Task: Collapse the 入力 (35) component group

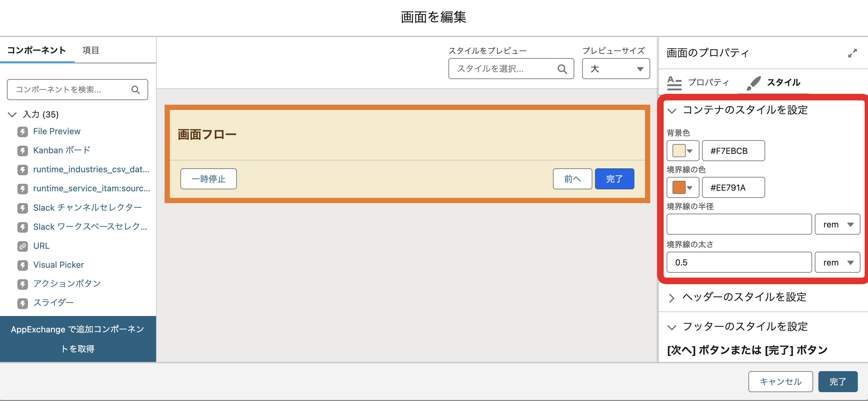Action: pyautogui.click(x=12, y=115)
